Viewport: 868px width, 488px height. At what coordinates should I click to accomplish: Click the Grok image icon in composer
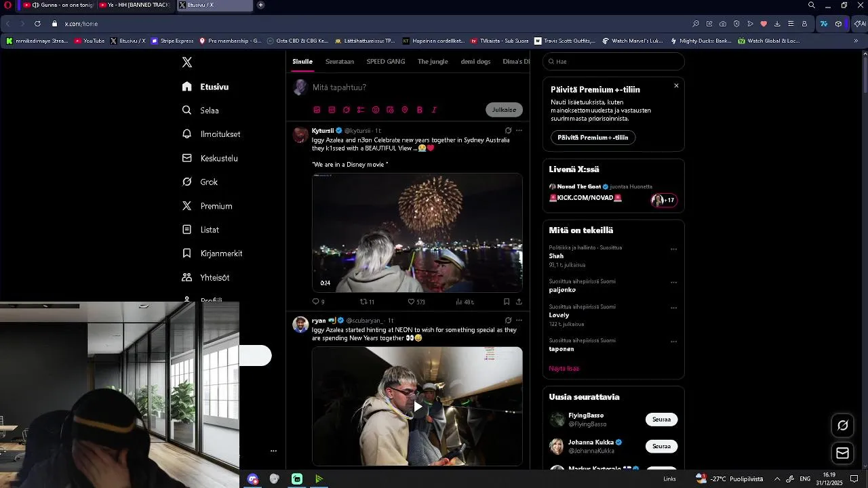pyautogui.click(x=347, y=110)
